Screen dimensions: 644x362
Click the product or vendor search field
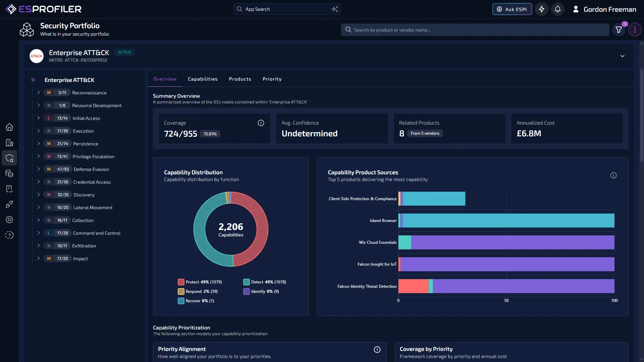[x=475, y=30]
